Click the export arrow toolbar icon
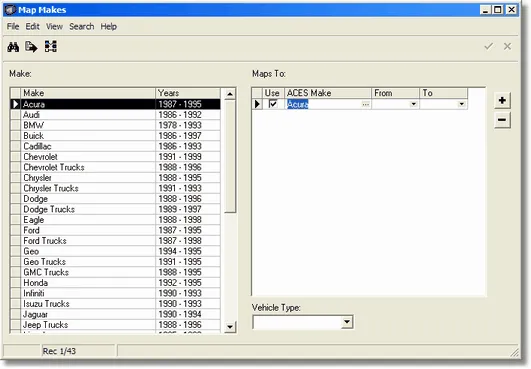This screenshot has height=369, width=531. tap(31, 47)
